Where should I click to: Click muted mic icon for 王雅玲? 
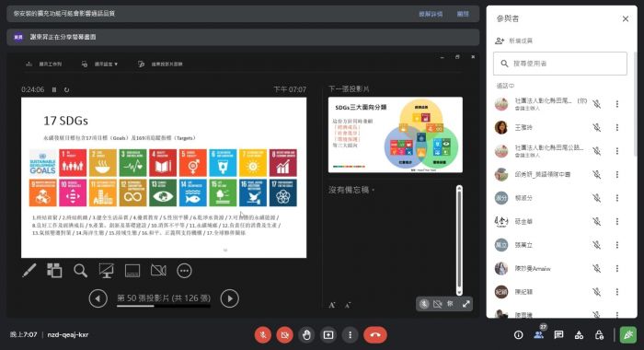tap(597, 127)
